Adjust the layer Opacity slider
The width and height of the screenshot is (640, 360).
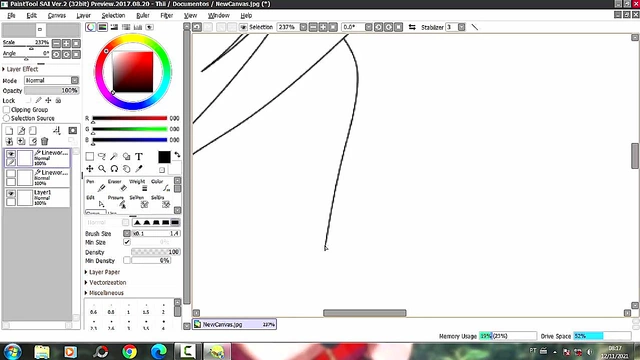pyautogui.click(x=51, y=91)
